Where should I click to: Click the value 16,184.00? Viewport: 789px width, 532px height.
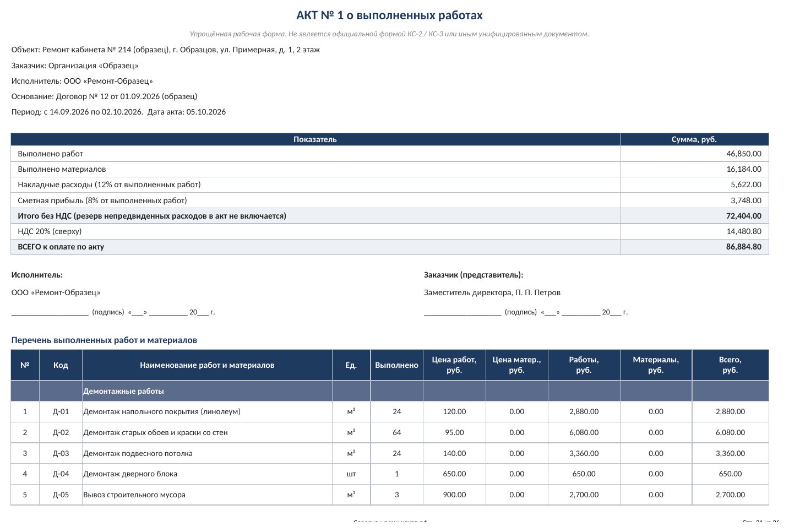click(x=744, y=169)
